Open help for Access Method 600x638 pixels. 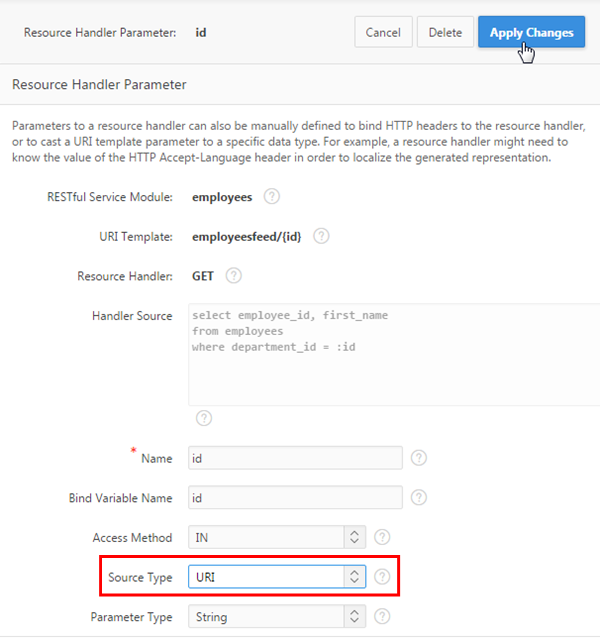[382, 537]
